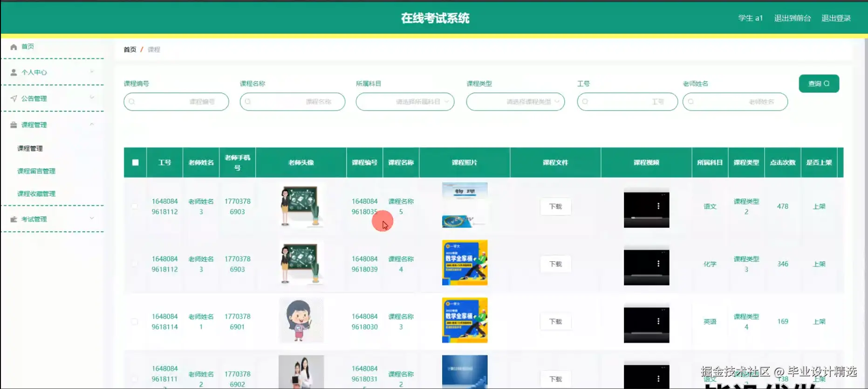Viewport: 868px width, 389px height.
Task: Download the course file for 课程名称4
Action: click(555, 264)
